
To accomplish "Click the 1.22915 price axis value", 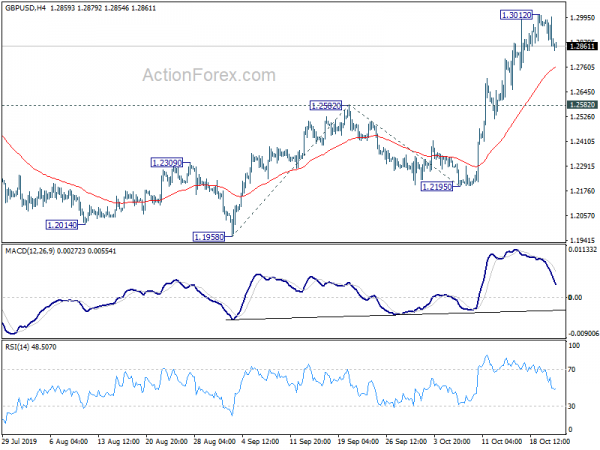I will coord(582,166).
